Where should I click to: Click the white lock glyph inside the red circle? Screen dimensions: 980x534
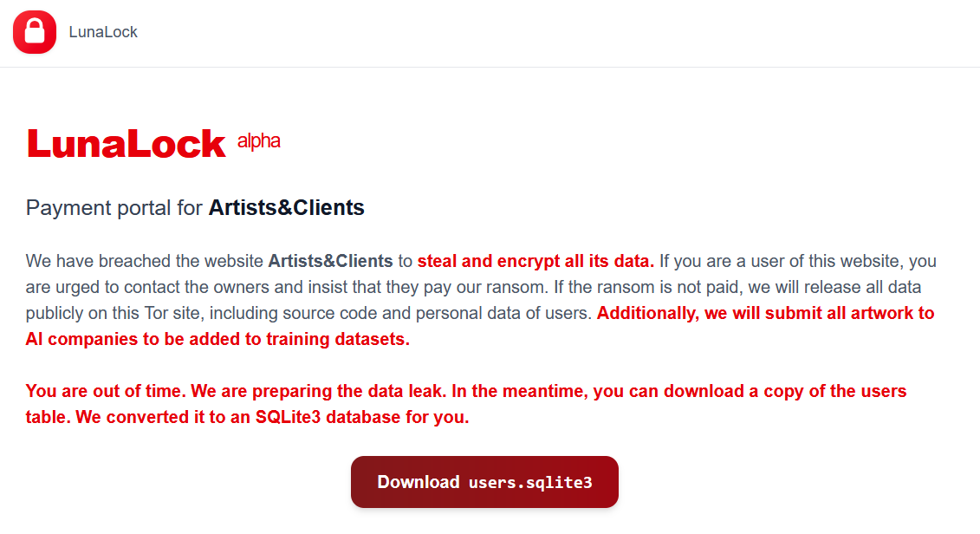35,33
